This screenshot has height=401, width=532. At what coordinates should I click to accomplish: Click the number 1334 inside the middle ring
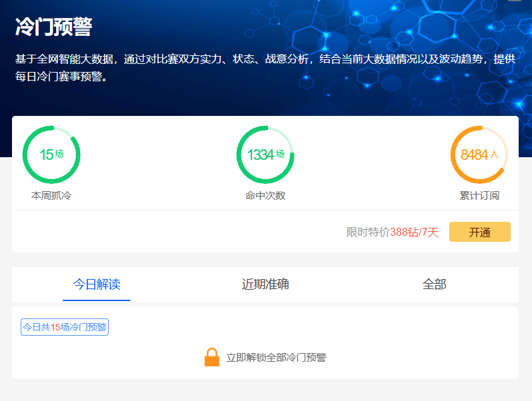(x=261, y=155)
